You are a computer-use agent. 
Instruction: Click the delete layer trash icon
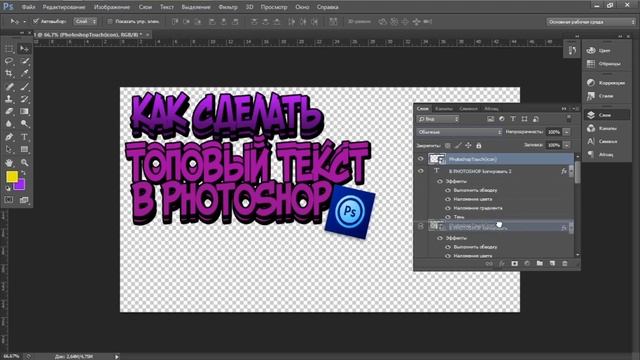[x=565, y=264]
